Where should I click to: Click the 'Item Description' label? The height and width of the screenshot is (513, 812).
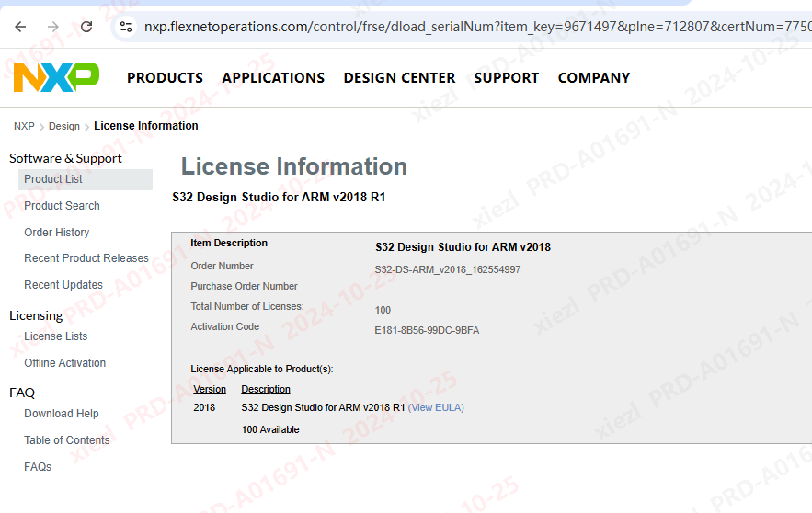229,244
